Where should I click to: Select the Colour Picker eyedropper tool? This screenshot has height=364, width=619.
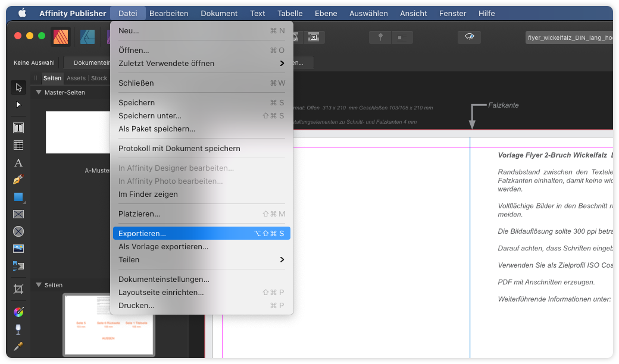tap(18, 346)
